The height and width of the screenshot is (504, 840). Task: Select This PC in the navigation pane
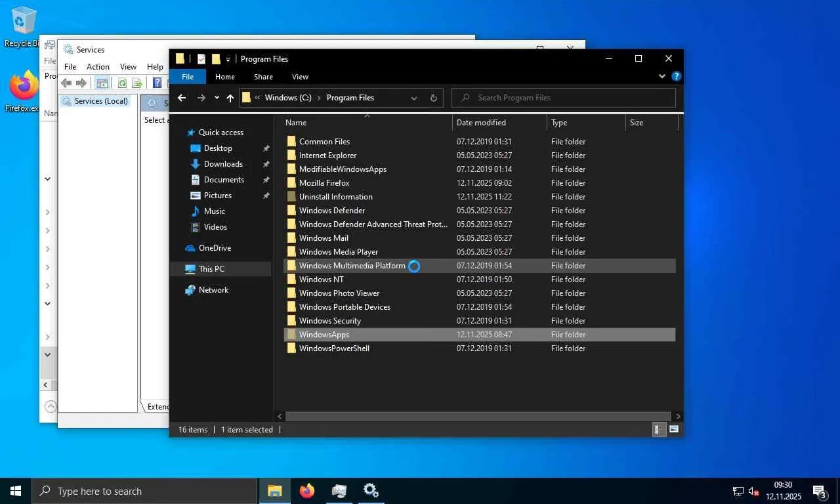click(211, 269)
